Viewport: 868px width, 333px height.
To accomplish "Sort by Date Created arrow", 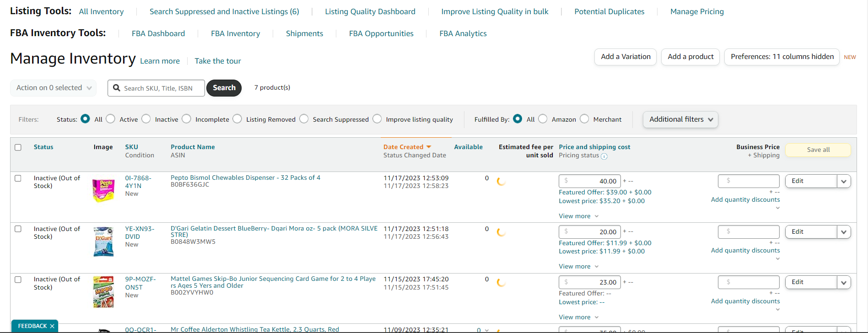I will click(x=429, y=147).
